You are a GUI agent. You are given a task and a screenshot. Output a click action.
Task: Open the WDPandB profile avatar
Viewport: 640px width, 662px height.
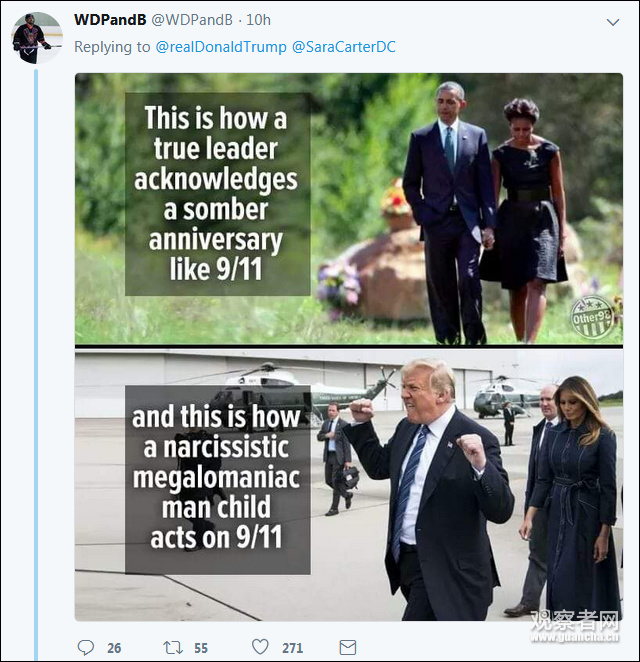[37, 38]
